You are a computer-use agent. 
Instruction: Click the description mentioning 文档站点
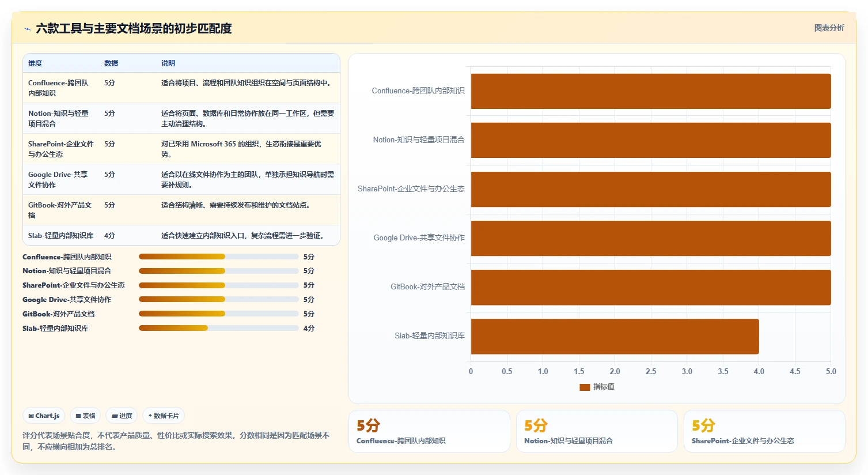pyautogui.click(x=248, y=210)
